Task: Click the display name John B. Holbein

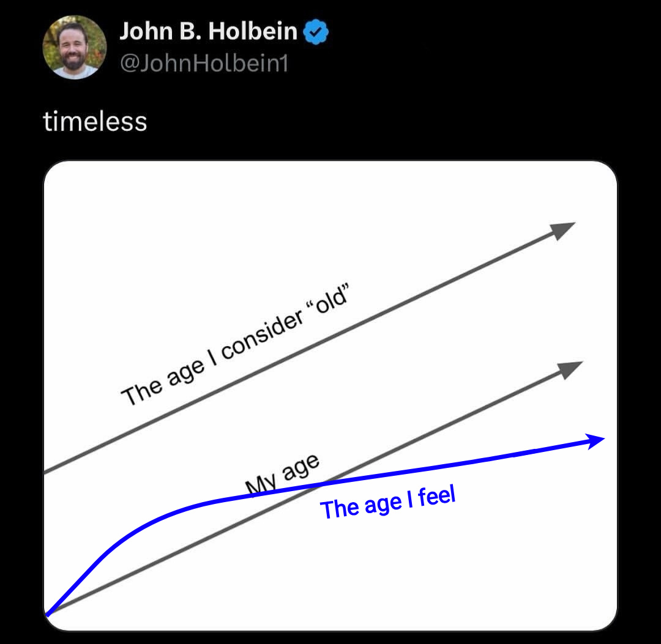Action: pos(209,31)
